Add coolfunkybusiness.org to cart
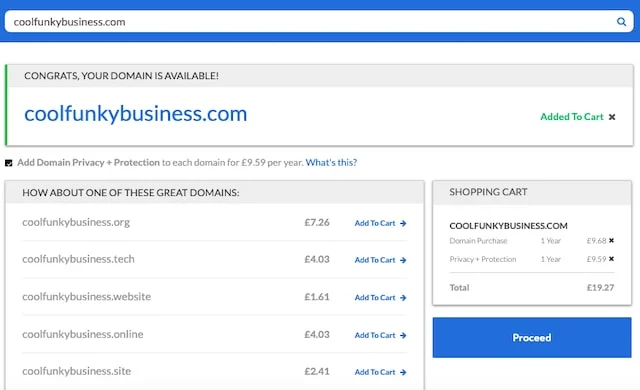This screenshot has height=390, width=640. coord(380,223)
